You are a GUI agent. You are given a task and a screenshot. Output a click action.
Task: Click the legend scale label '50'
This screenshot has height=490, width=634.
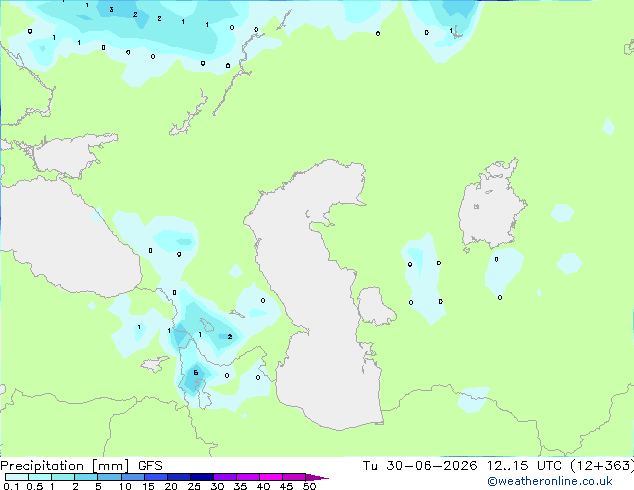click(x=309, y=486)
